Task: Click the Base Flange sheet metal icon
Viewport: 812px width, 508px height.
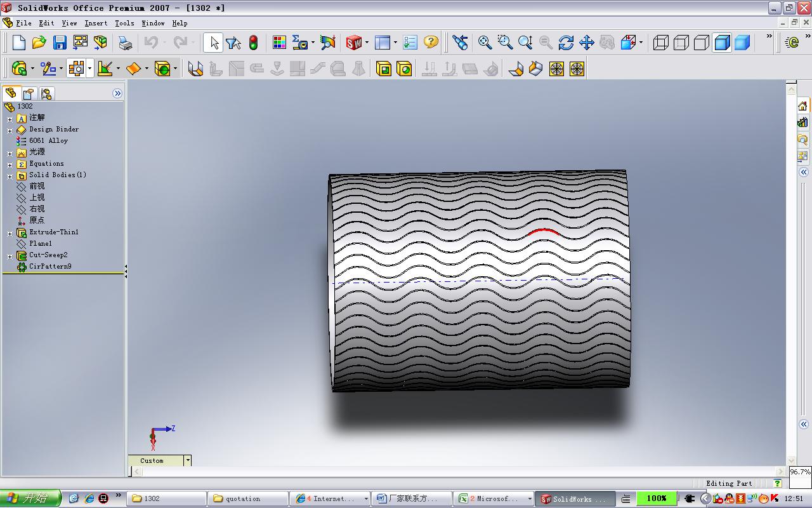Action: (x=195, y=69)
